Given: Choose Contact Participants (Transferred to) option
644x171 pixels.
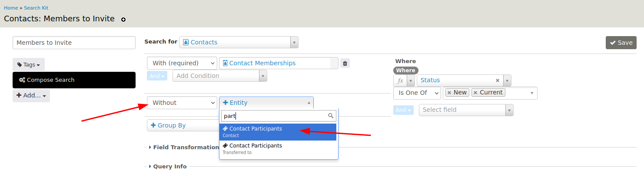Looking at the screenshot, I should [x=279, y=149].
